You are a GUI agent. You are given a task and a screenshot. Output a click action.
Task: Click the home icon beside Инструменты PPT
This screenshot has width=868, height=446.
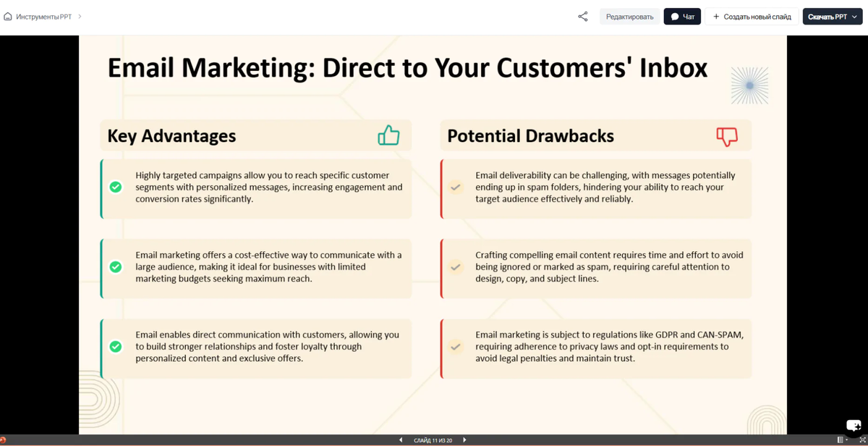coord(8,16)
